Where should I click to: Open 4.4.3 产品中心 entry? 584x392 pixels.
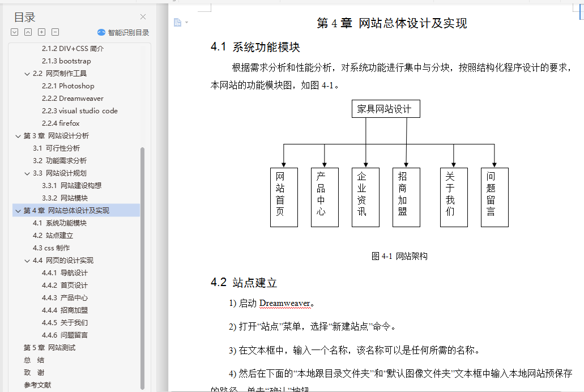click(65, 298)
